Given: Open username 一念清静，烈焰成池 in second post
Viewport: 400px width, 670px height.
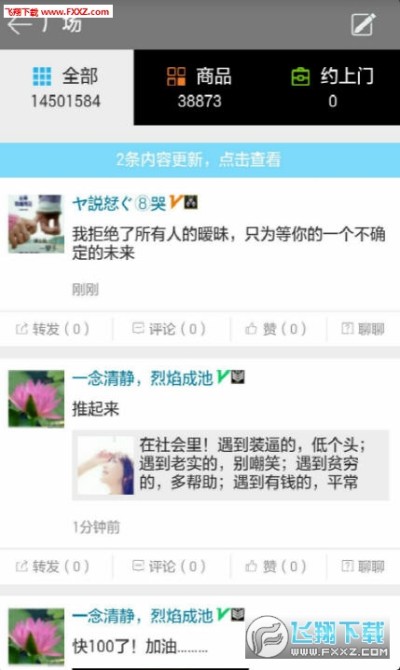Looking at the screenshot, I should (142, 378).
